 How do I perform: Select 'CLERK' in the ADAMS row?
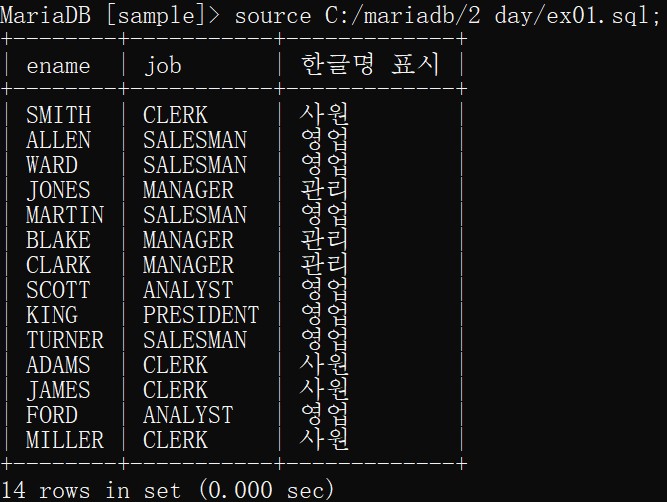pos(175,365)
